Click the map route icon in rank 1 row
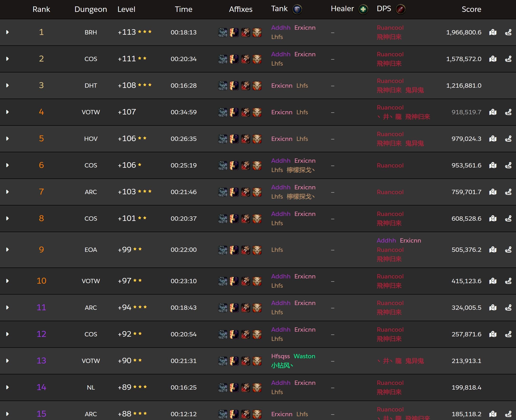The image size is (516, 420). click(493, 32)
